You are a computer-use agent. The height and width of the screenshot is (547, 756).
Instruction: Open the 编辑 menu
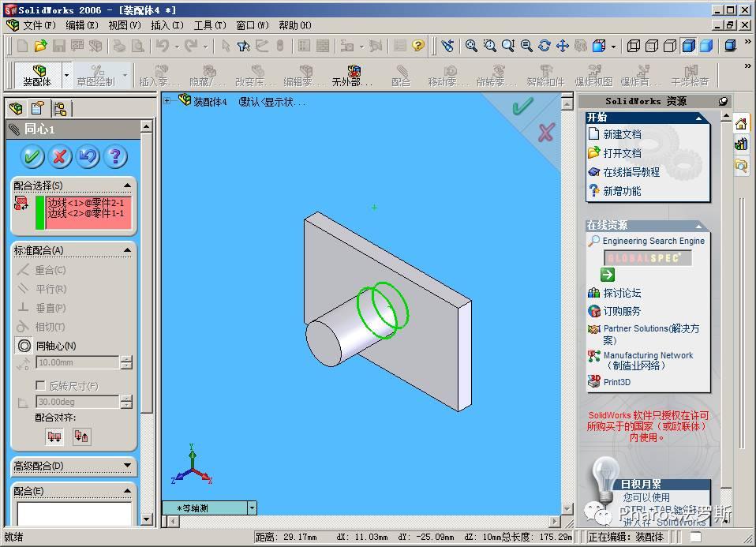click(x=81, y=25)
